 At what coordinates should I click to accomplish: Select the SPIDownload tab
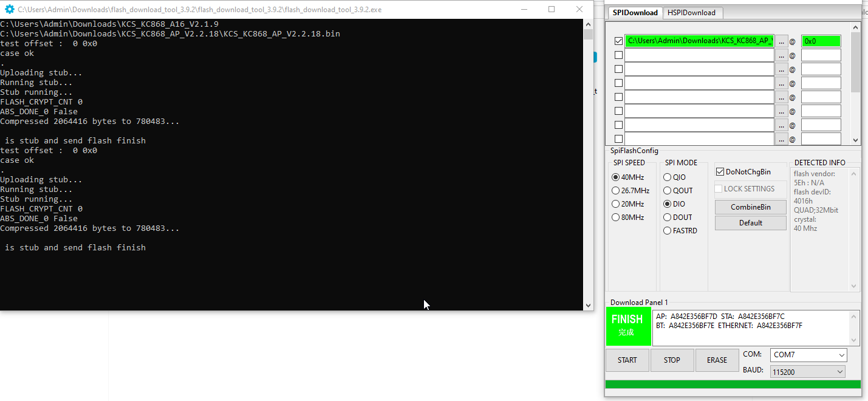tap(635, 13)
